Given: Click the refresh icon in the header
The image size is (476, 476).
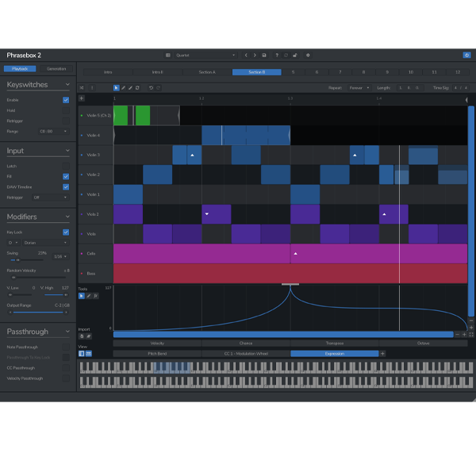Looking at the screenshot, I should 286,56.
